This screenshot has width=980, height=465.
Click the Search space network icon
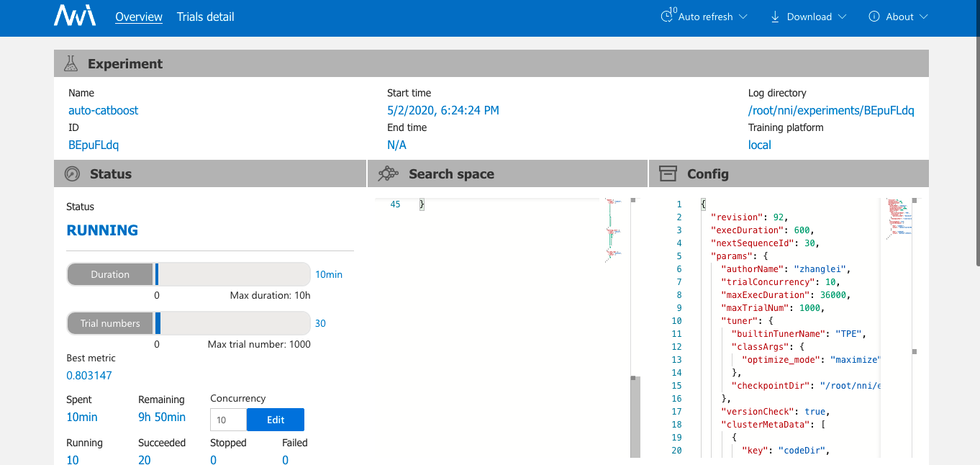[x=389, y=173]
